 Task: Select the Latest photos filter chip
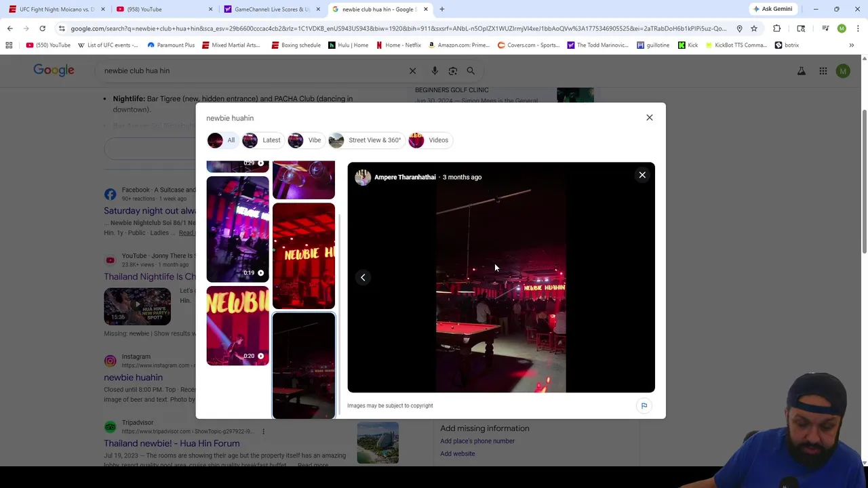coord(262,140)
